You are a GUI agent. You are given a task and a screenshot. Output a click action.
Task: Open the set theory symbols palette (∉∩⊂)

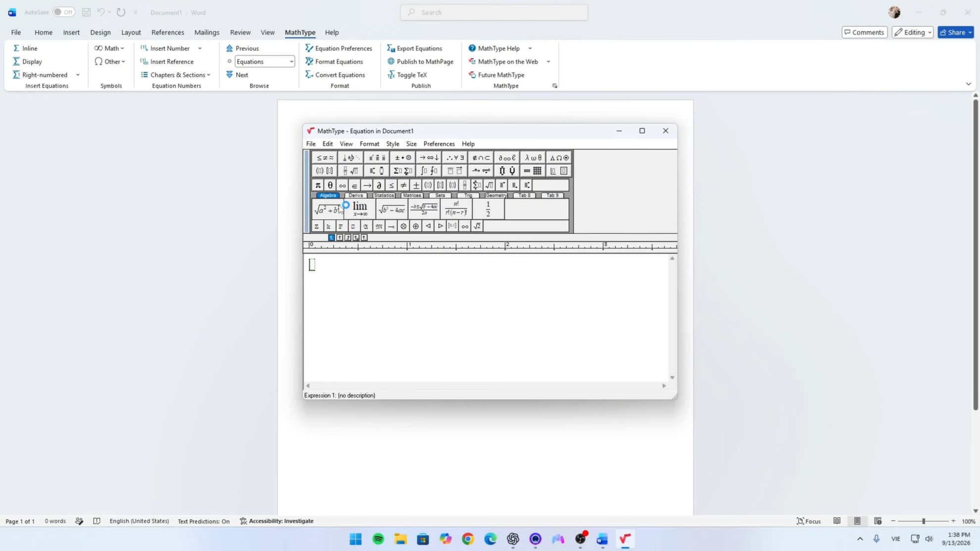[x=481, y=157]
